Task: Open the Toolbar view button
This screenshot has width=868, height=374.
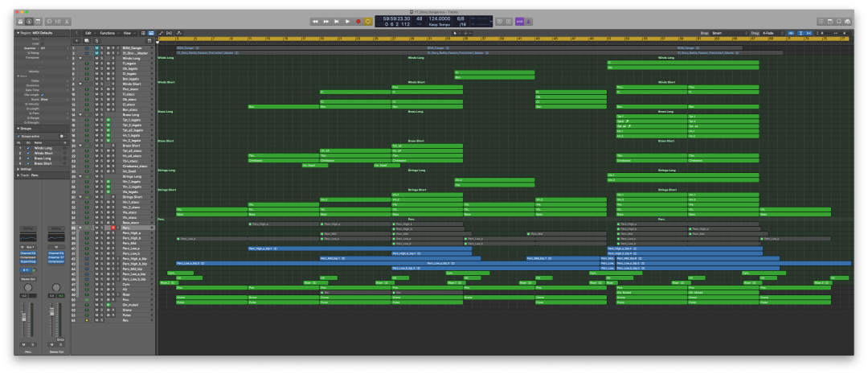Action: coord(38,21)
